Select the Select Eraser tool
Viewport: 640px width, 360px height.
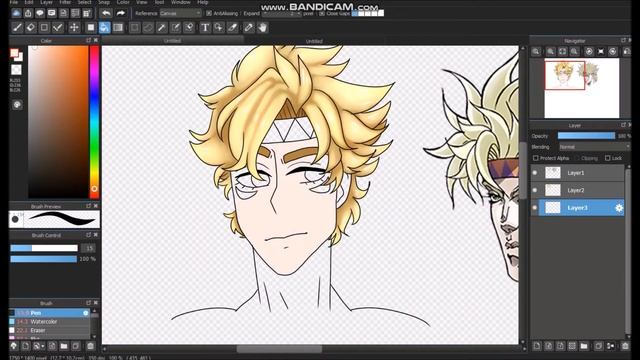189,28
